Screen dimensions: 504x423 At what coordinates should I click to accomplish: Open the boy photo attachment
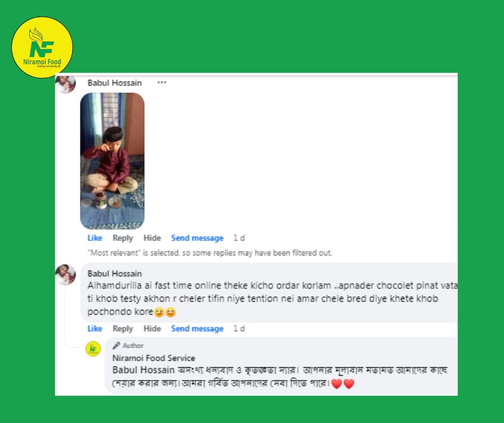[x=112, y=161]
